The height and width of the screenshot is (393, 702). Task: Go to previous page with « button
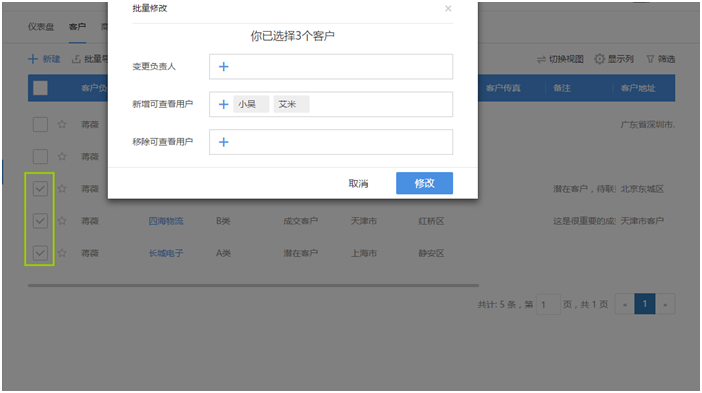(625, 304)
